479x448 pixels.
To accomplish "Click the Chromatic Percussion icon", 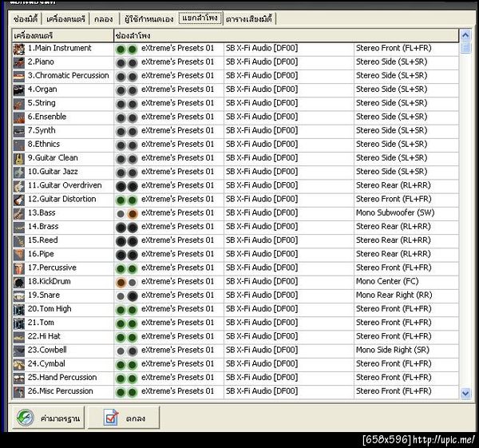I will click(19, 77).
